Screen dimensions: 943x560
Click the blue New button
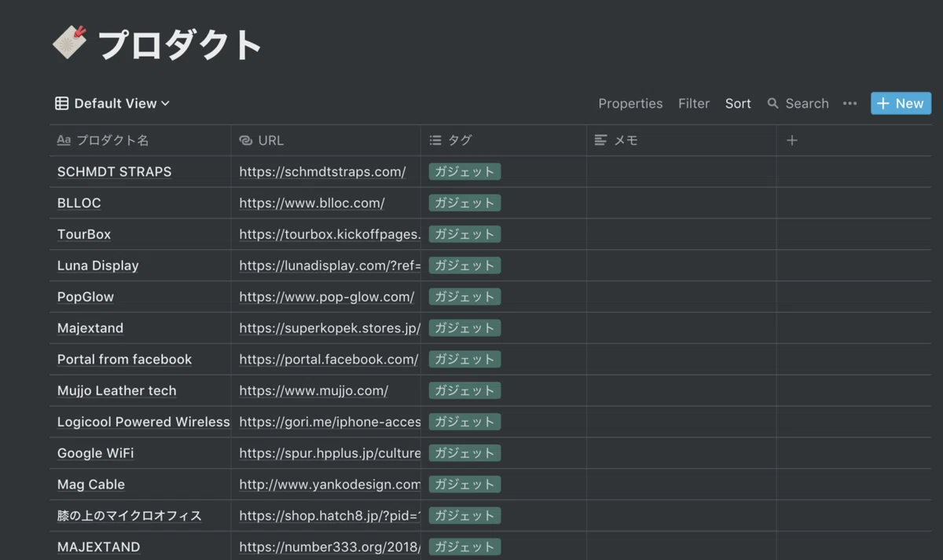(901, 104)
